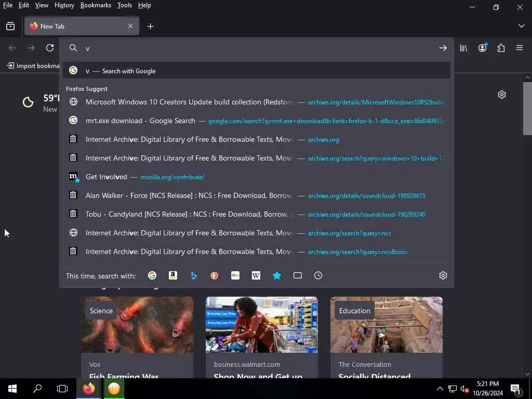Open the Bookmarks menu
Image resolution: width=532 pixels, height=399 pixels.
[x=96, y=5]
